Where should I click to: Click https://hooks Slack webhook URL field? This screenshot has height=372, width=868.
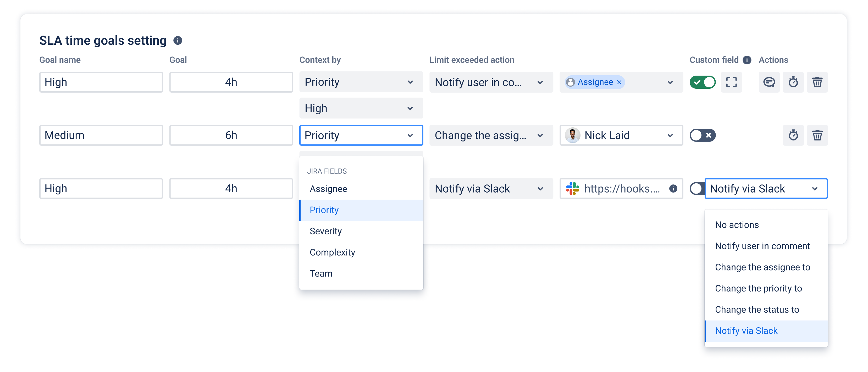pos(621,189)
